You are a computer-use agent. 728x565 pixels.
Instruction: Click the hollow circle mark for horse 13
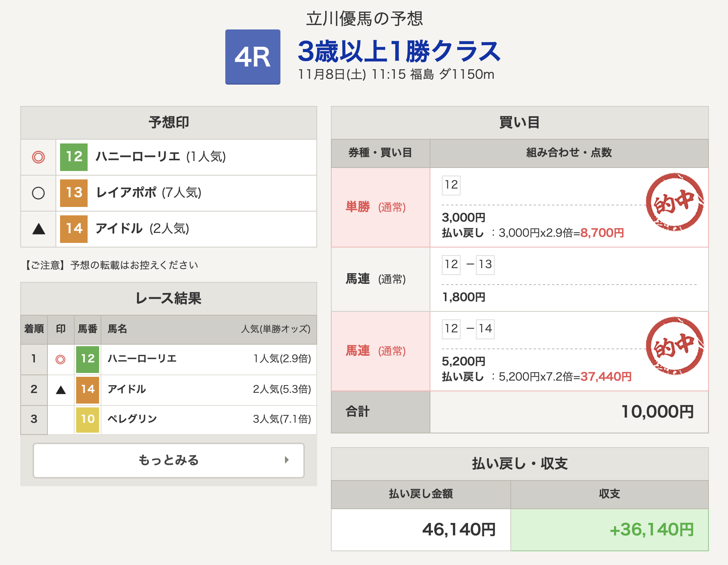point(38,193)
